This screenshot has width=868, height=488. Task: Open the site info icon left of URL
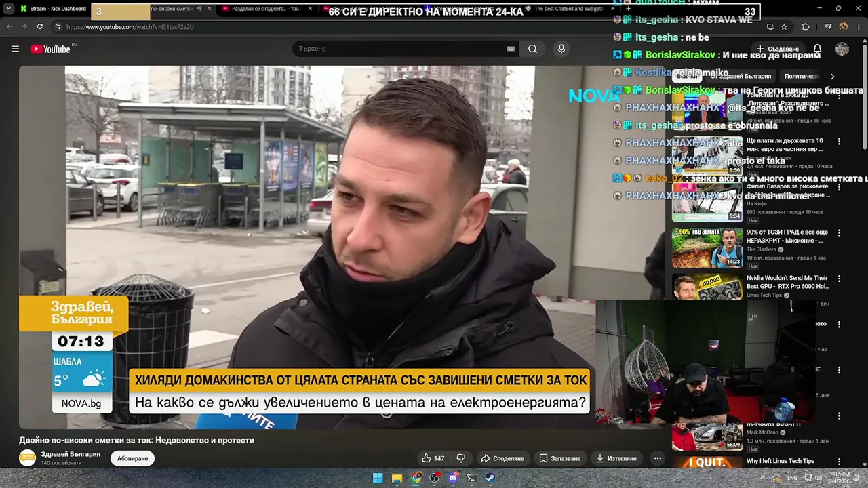click(58, 26)
